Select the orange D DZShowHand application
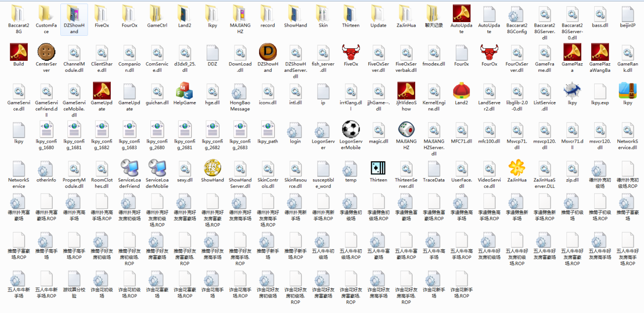This screenshot has width=644, height=313. (x=268, y=52)
